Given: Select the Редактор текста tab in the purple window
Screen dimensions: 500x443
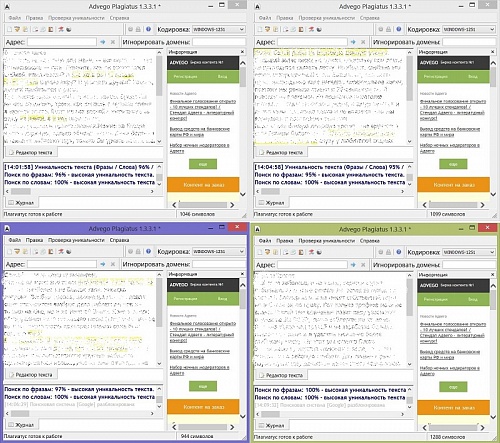Looking at the screenshot, I should (32, 375).
